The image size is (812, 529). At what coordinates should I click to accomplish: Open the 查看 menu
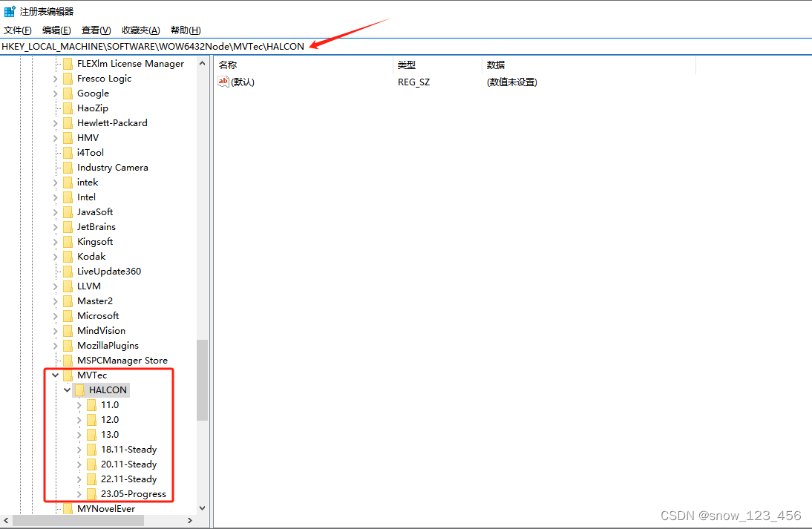coord(95,30)
